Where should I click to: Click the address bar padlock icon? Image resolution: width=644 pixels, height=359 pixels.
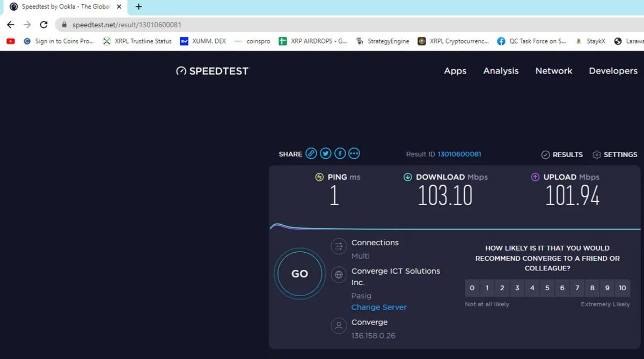click(64, 25)
